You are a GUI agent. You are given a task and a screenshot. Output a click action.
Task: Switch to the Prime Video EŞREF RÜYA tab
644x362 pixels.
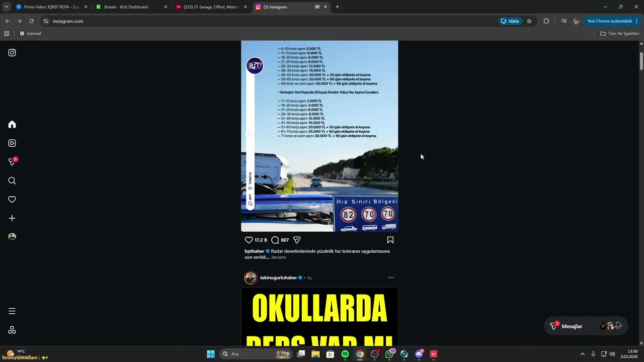click(51, 7)
